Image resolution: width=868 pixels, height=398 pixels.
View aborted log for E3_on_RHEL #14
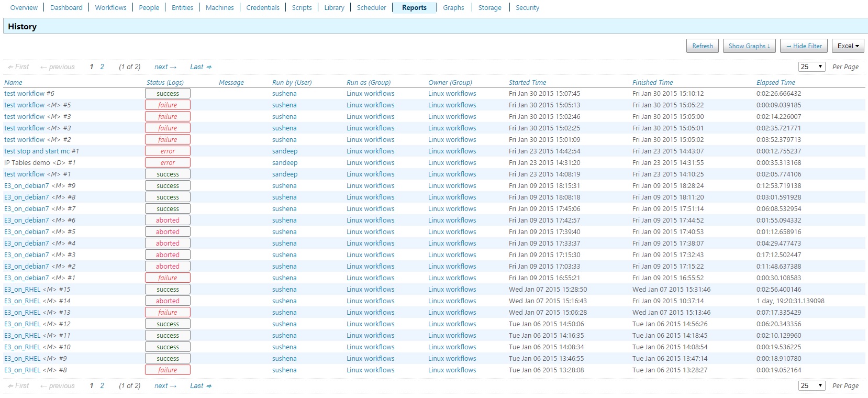(168, 301)
